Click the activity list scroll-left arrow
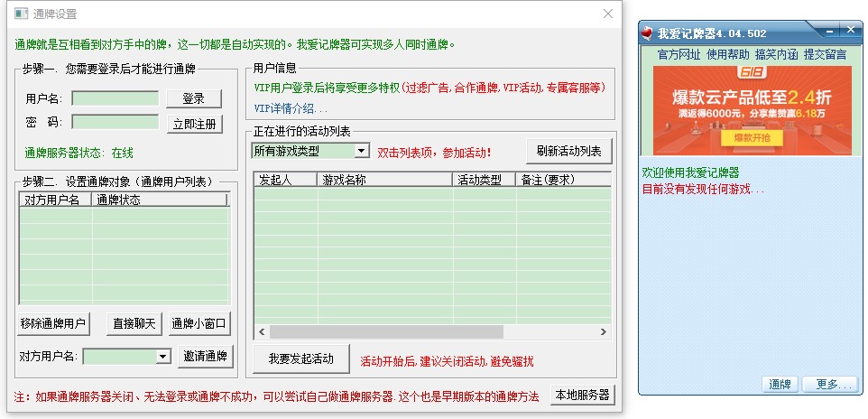 point(262,332)
